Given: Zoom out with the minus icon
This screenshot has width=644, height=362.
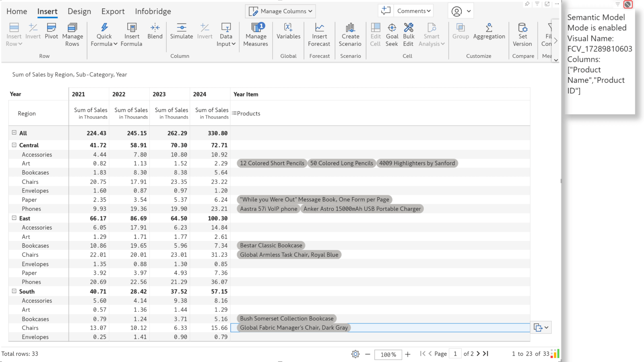Looking at the screenshot, I should tap(367, 354).
